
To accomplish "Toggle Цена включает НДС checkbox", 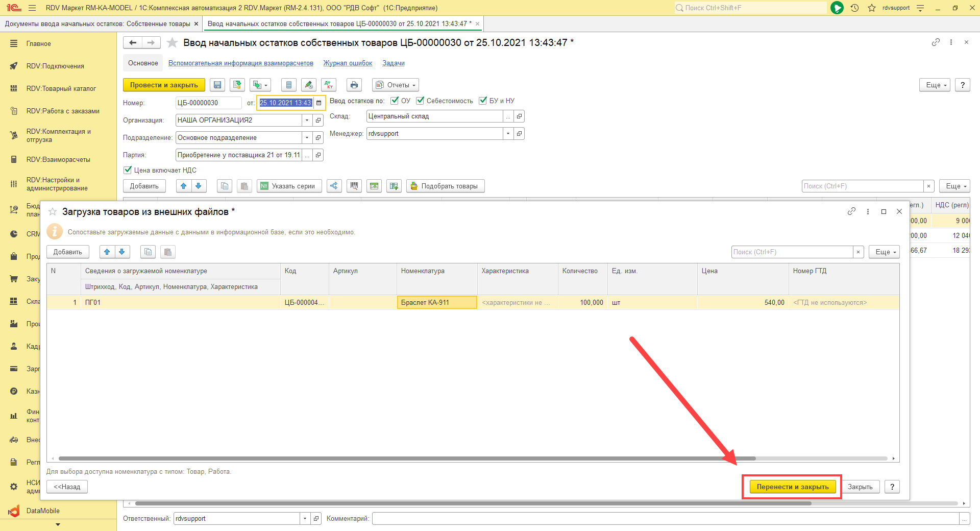I will tap(128, 170).
